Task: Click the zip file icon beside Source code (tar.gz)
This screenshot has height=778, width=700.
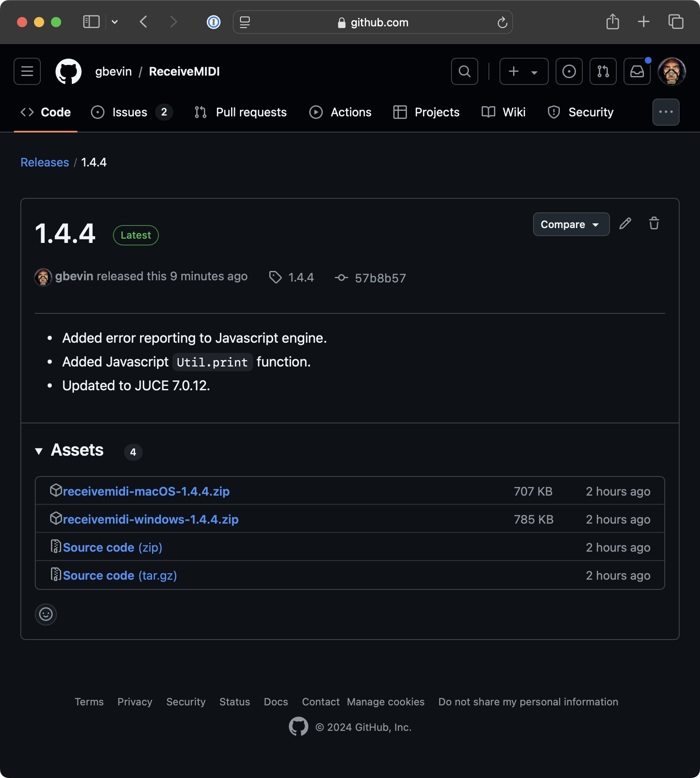Action: point(56,574)
